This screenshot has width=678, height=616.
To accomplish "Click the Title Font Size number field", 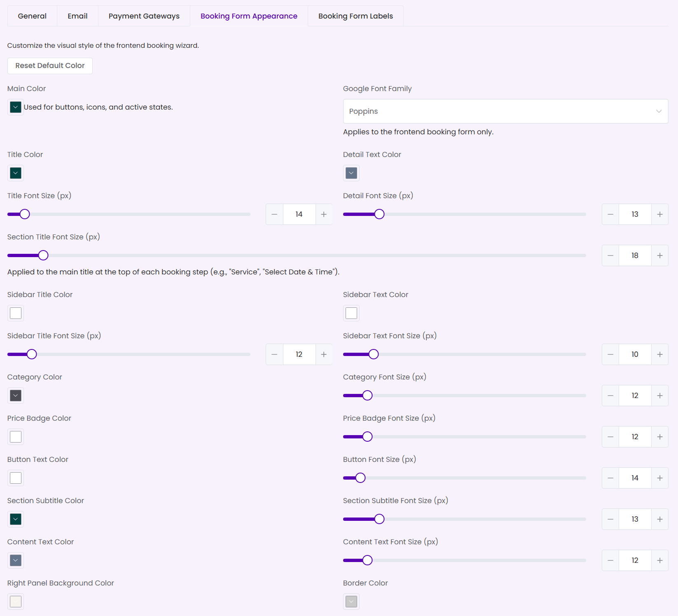I will point(299,214).
